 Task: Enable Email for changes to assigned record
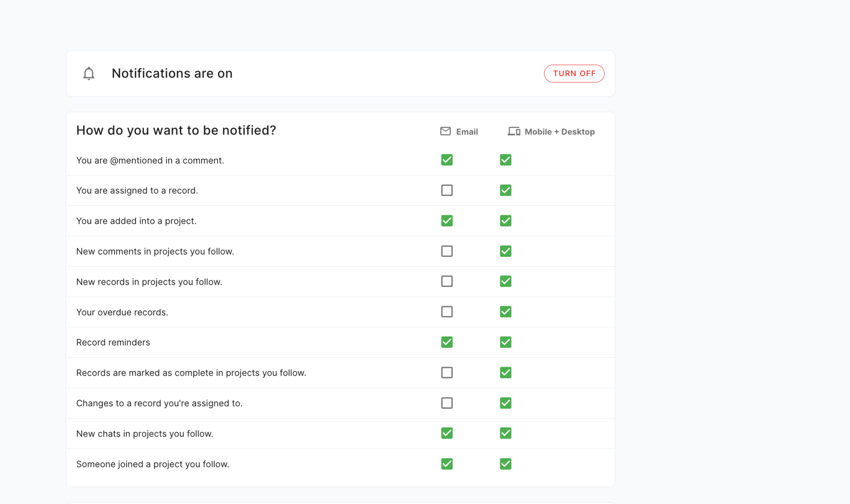click(x=447, y=403)
